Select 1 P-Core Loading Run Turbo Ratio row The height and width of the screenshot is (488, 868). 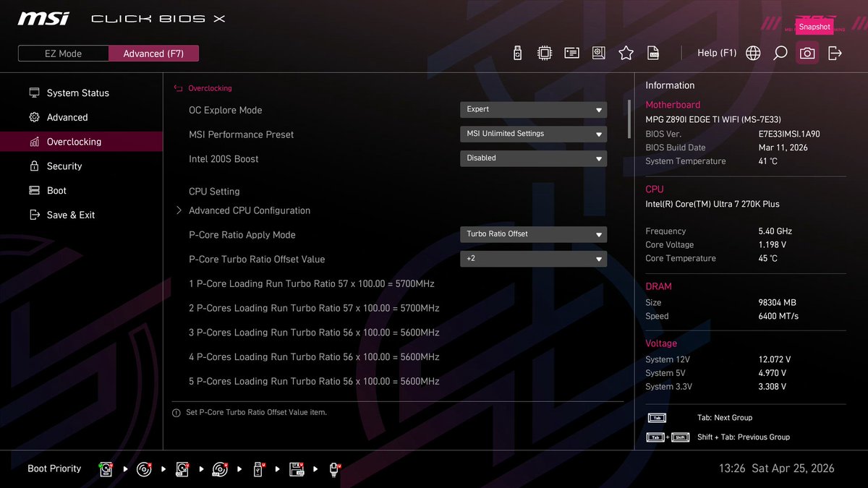[312, 283]
